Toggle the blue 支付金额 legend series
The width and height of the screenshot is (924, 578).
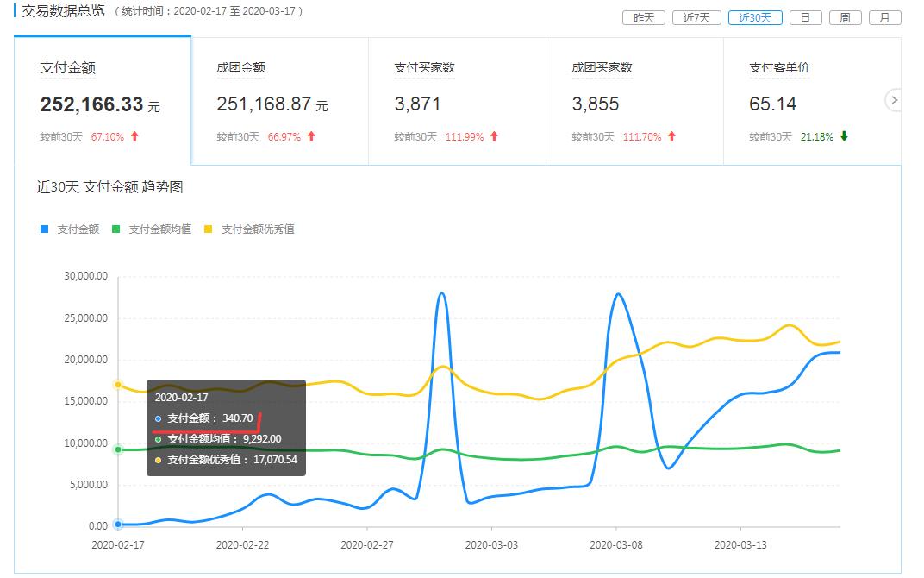click(x=70, y=229)
